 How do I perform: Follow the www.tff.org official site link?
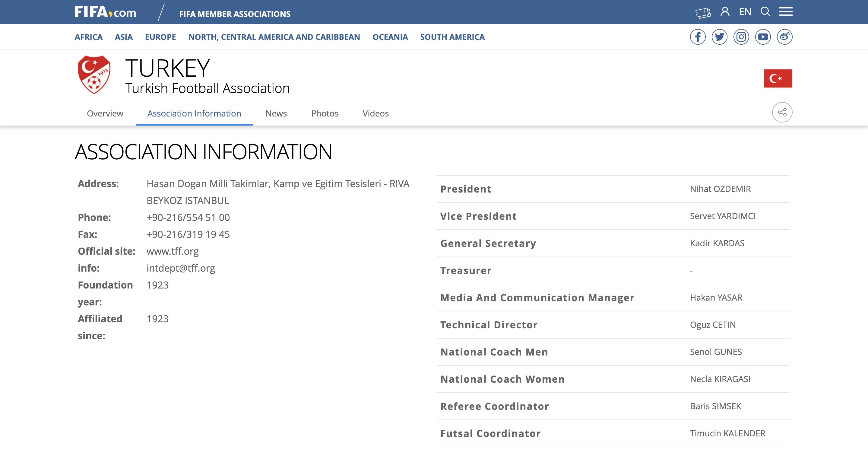point(173,251)
